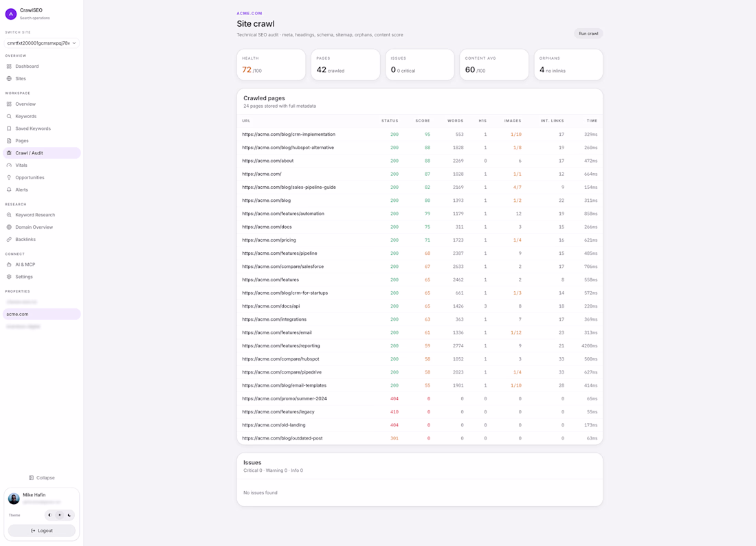Click the link icon next to Backlinks

click(9, 240)
